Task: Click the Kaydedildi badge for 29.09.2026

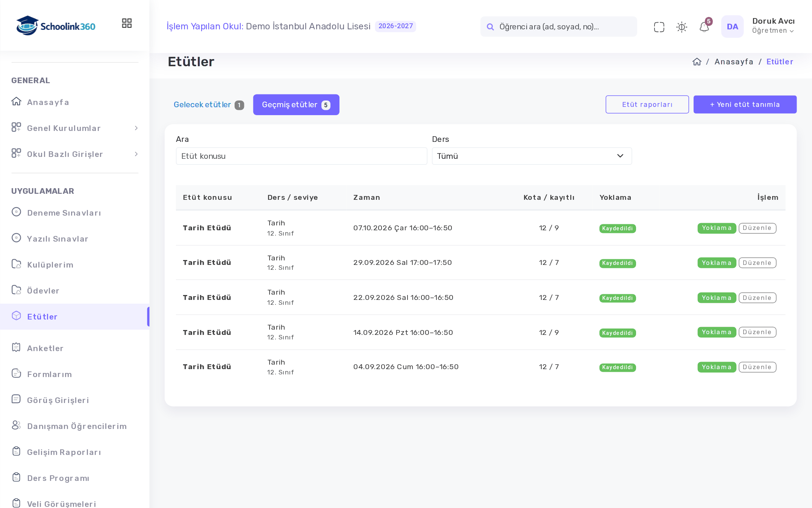Action: point(618,263)
